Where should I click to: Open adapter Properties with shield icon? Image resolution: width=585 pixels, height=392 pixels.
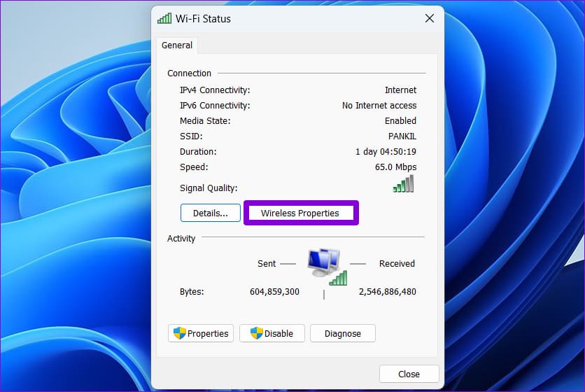(x=201, y=333)
